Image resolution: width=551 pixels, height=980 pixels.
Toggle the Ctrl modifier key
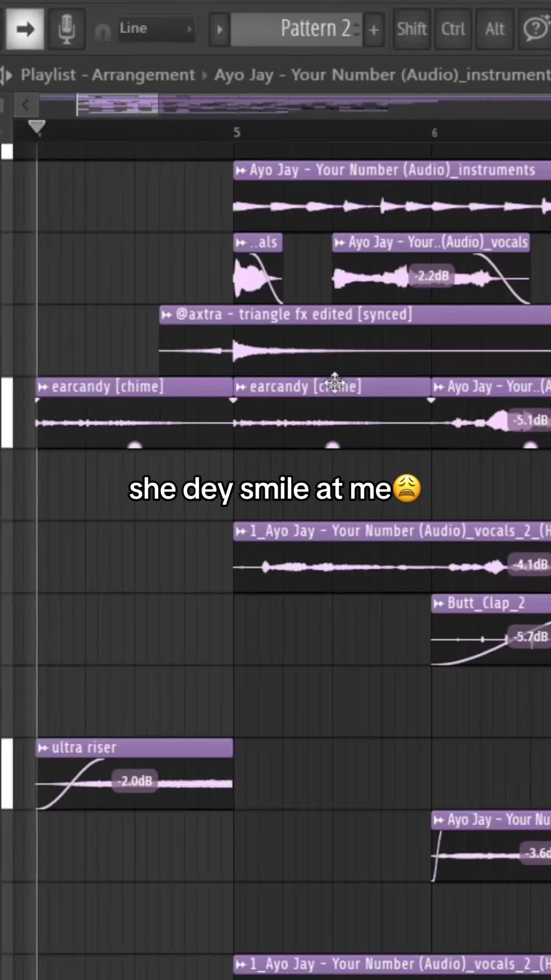[x=453, y=29]
